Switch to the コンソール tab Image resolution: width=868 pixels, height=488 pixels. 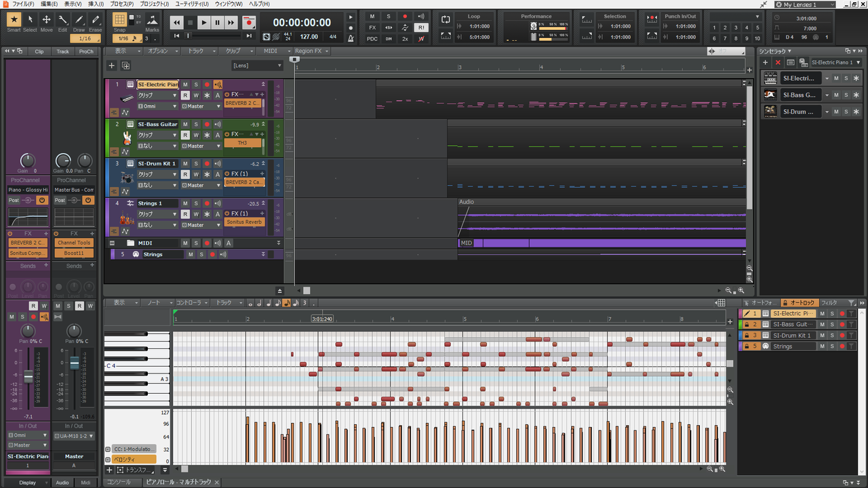(119, 482)
